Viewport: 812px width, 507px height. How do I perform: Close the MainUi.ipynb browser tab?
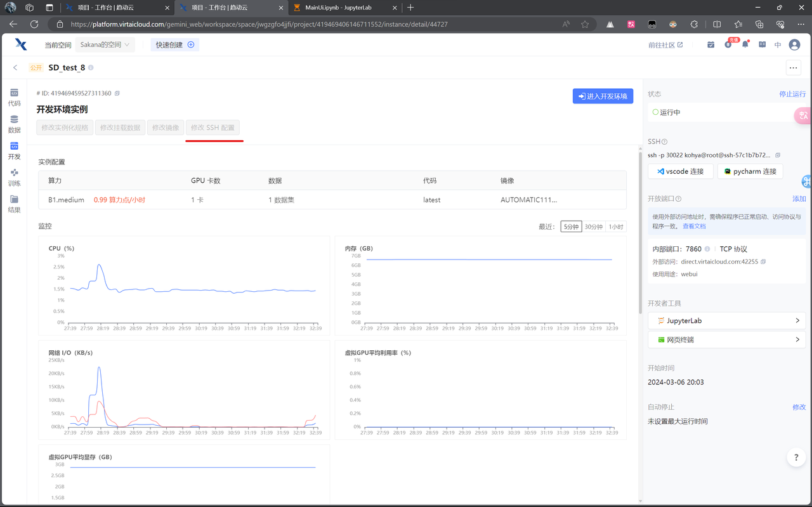coord(394,8)
